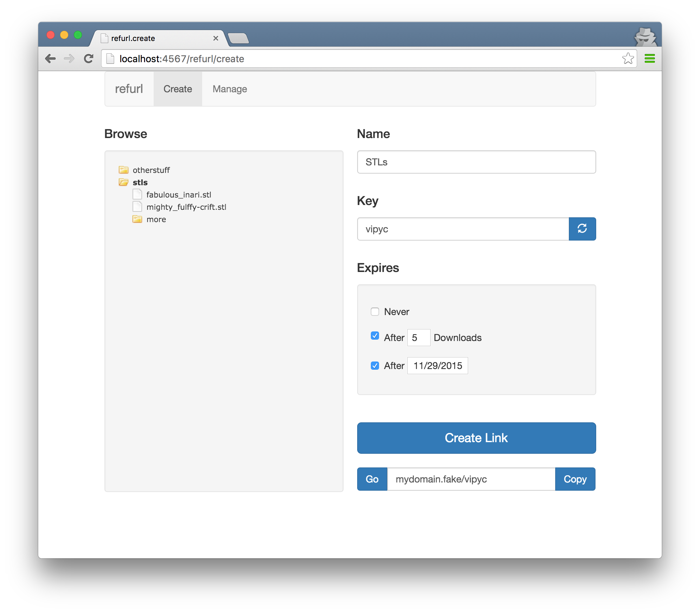
Task: Open a new browser tab
Action: (238, 38)
